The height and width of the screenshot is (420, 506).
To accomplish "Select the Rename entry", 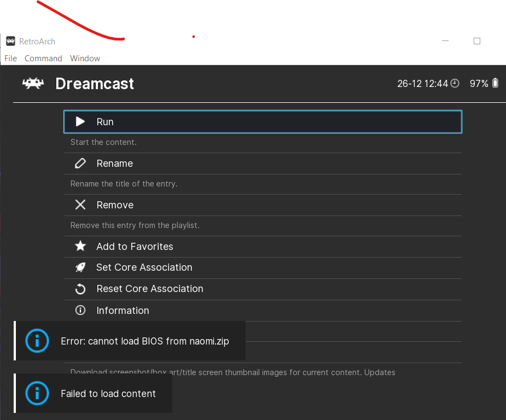I will point(263,164).
